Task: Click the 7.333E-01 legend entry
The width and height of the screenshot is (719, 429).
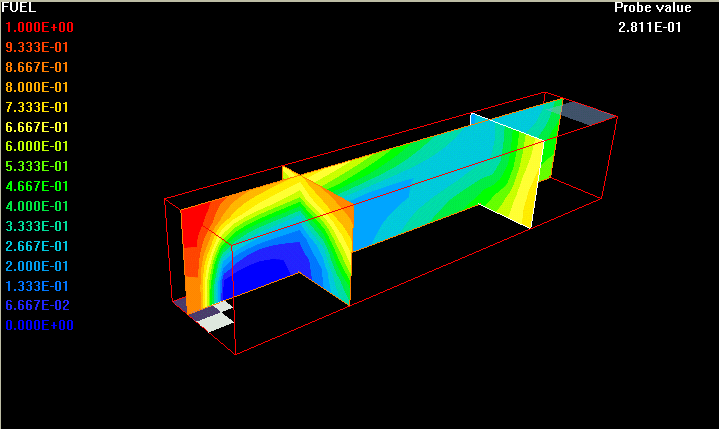Action: pos(39,107)
